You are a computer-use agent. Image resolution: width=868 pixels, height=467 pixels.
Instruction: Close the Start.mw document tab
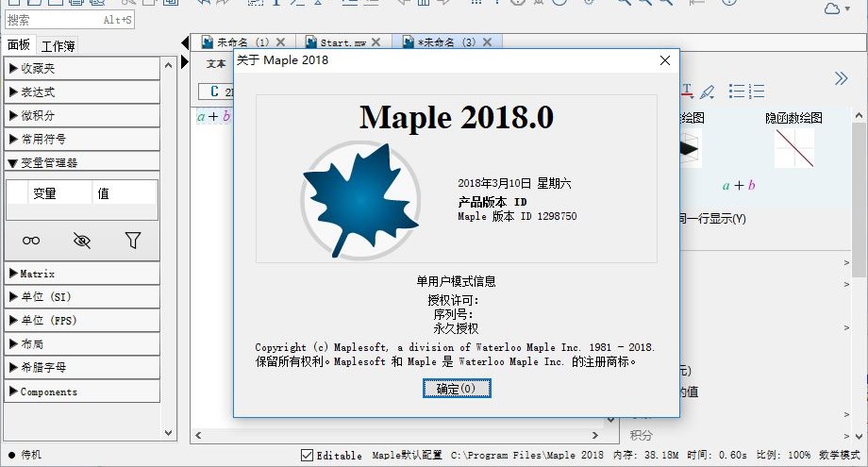[x=376, y=42]
